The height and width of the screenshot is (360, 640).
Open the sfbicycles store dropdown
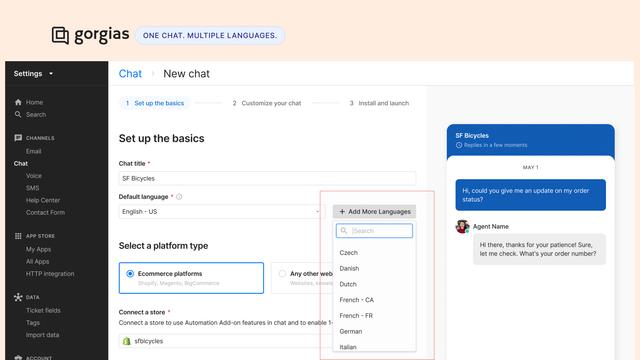(226, 341)
